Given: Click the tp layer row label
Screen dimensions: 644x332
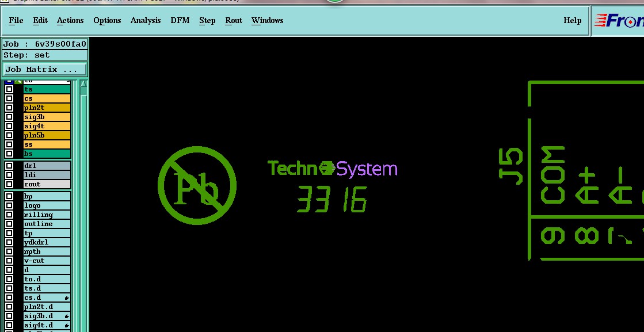Looking at the screenshot, I should [x=47, y=234].
